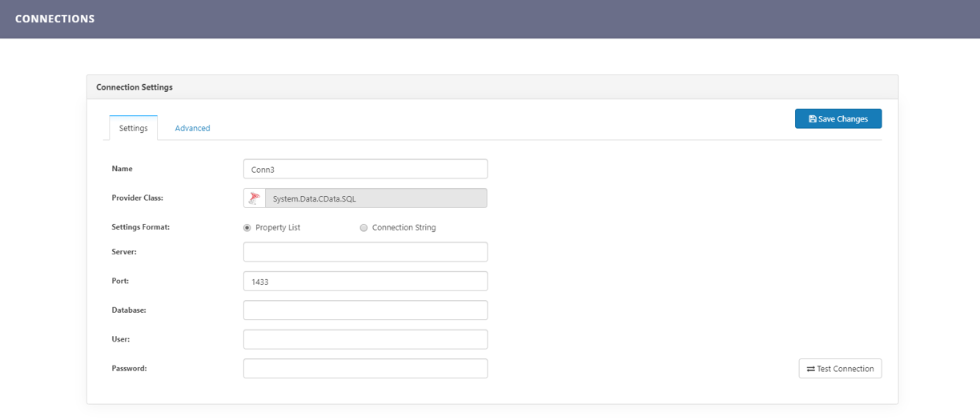Click the CONNECTIONS page title

54,18
